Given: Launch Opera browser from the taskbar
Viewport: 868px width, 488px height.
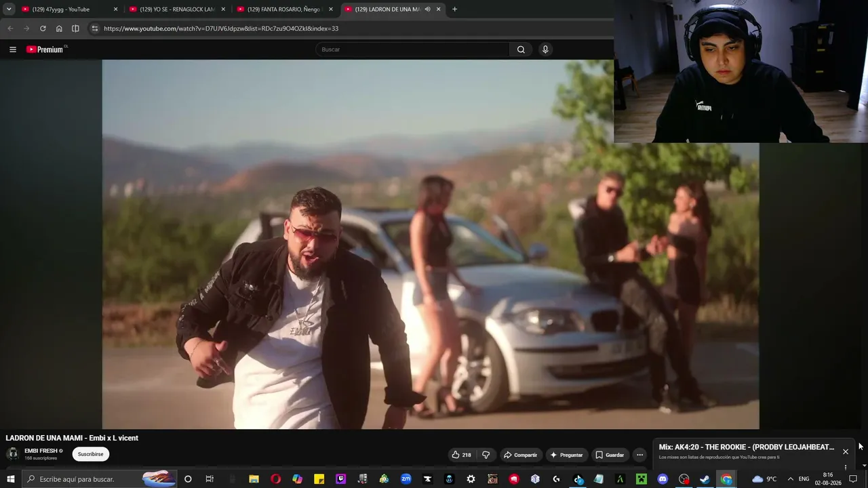Looking at the screenshot, I should tap(275, 479).
